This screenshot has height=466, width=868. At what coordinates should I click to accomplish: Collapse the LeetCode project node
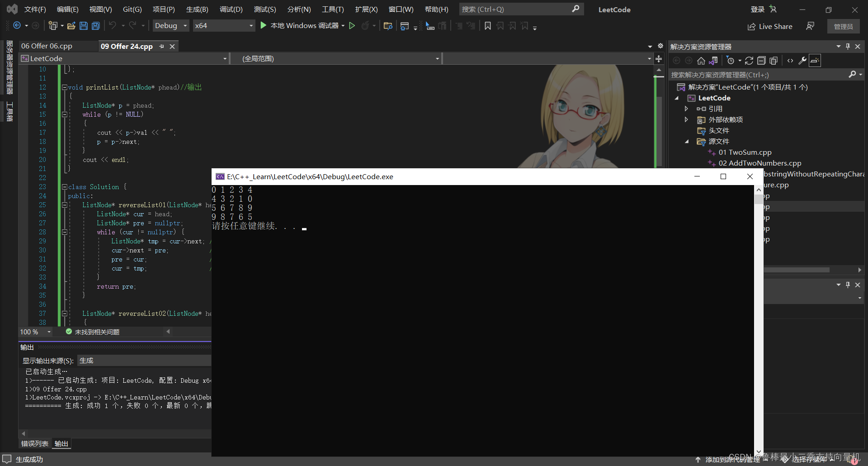pos(677,98)
